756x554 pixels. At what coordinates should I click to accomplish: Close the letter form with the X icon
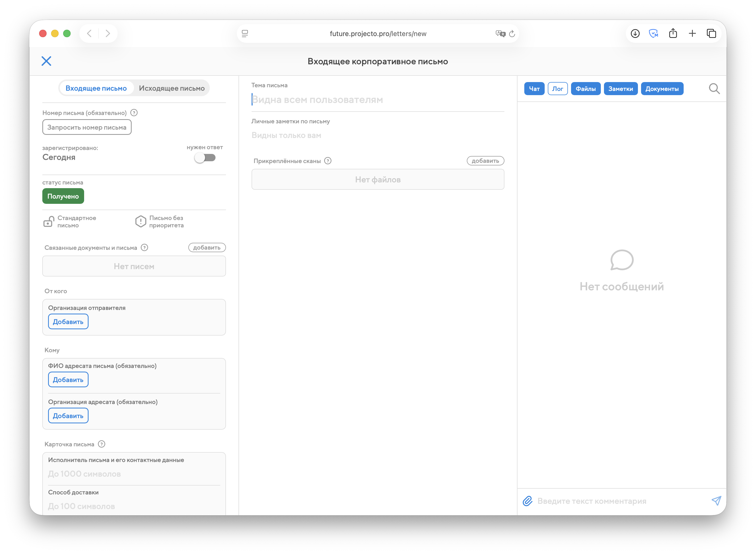pos(46,61)
